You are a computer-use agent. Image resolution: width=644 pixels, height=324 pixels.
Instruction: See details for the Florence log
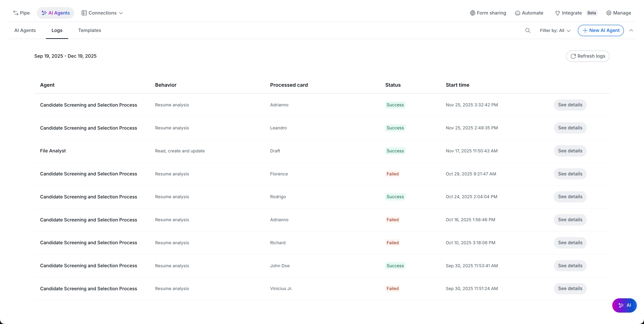pos(570,174)
